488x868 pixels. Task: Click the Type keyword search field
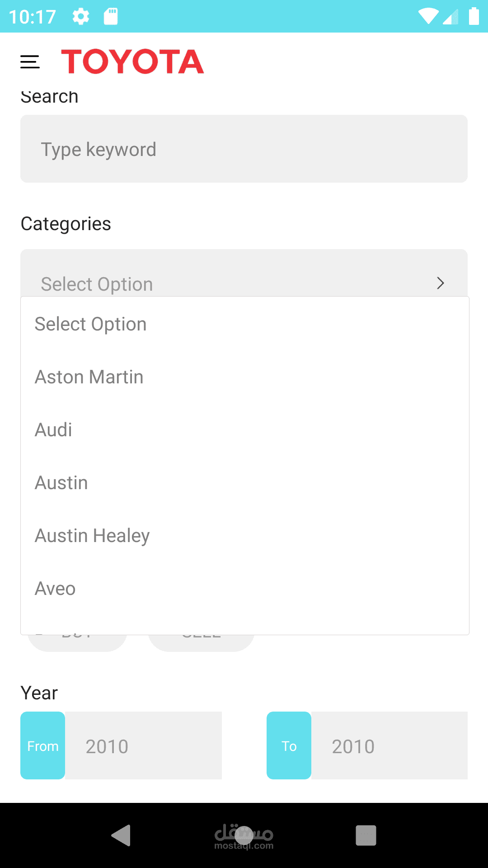point(244,149)
